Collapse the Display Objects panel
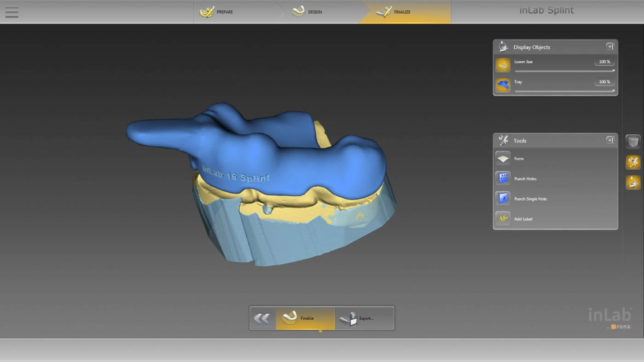The image size is (644, 362). (x=610, y=46)
